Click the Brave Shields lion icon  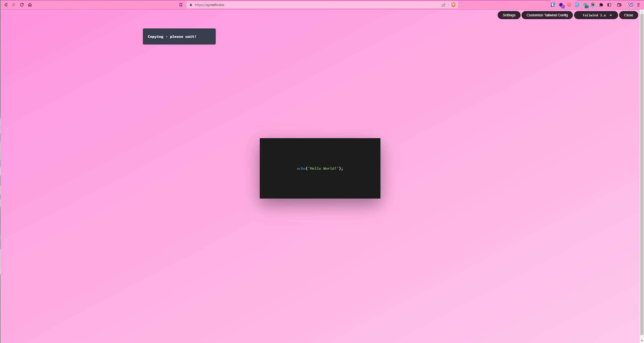tap(453, 5)
